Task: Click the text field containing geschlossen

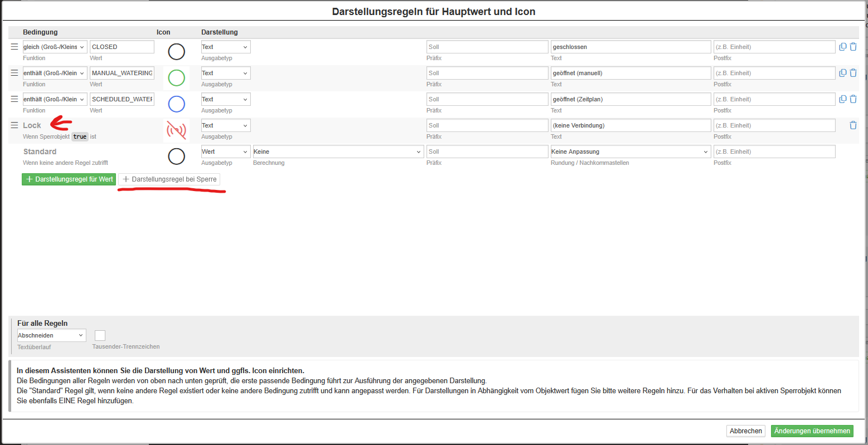Action: tap(631, 47)
